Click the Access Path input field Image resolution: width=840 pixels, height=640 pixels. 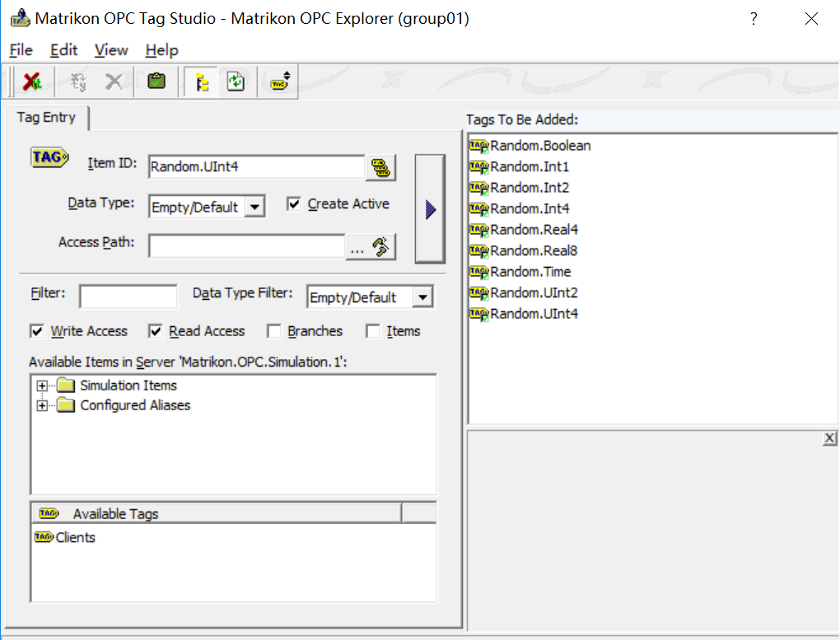point(247,246)
